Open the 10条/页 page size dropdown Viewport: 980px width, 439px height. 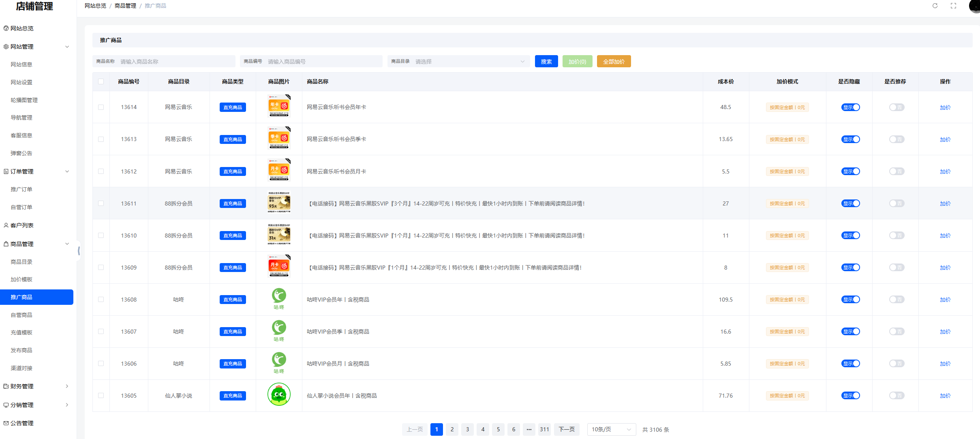tap(611, 429)
